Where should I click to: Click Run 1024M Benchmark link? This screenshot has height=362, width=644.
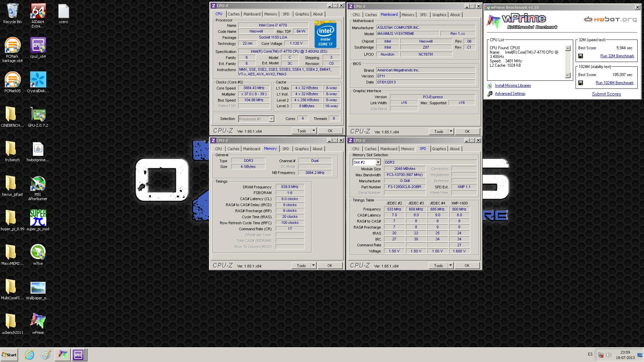[x=614, y=83]
